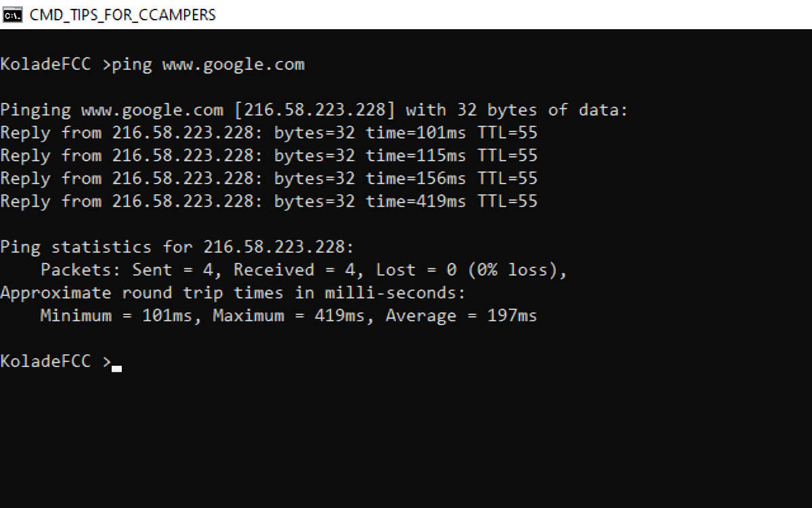This screenshot has height=508, width=812.
Task: Click the CMD icon in title bar
Action: 14,14
